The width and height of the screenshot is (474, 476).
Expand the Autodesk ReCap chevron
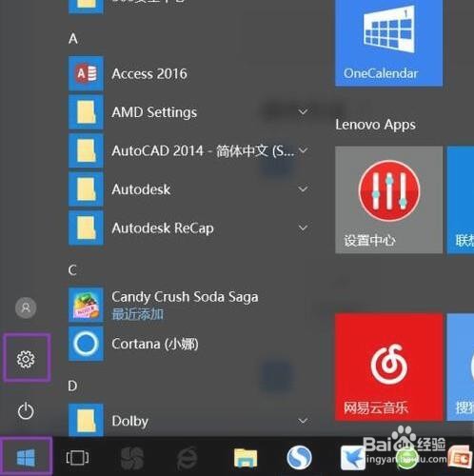tap(303, 228)
